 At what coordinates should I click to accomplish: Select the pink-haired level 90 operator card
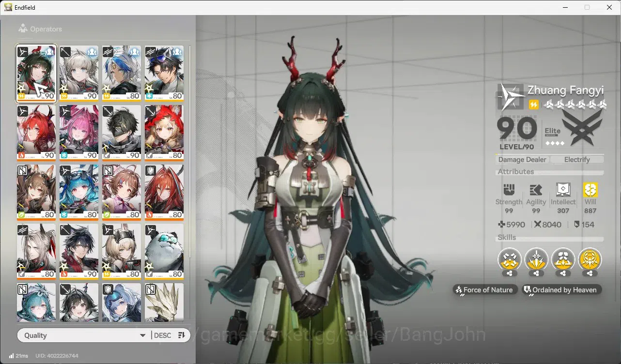pyautogui.click(x=79, y=133)
